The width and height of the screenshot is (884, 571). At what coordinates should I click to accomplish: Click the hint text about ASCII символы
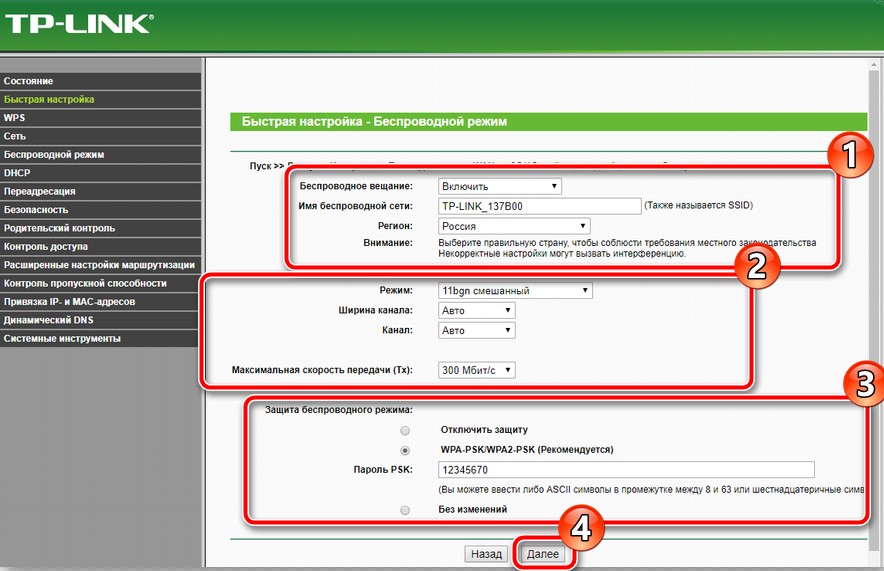[x=651, y=490]
